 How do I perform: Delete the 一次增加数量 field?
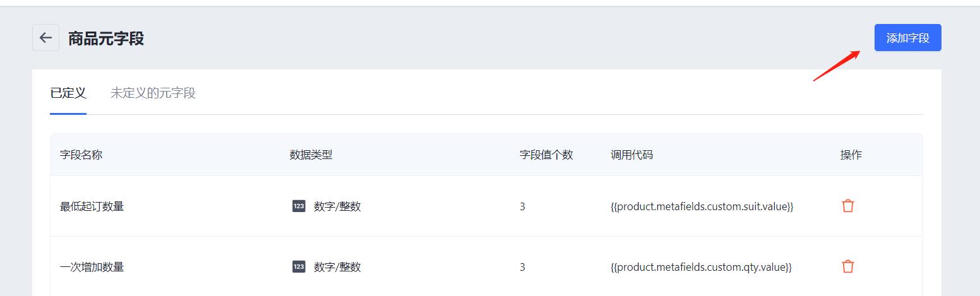tap(847, 266)
